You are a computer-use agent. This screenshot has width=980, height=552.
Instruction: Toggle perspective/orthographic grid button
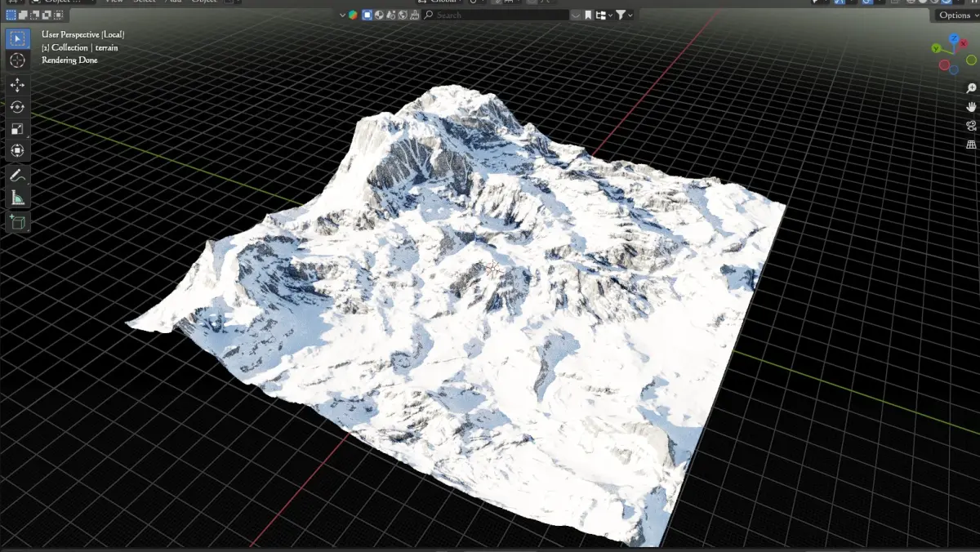coord(971,145)
